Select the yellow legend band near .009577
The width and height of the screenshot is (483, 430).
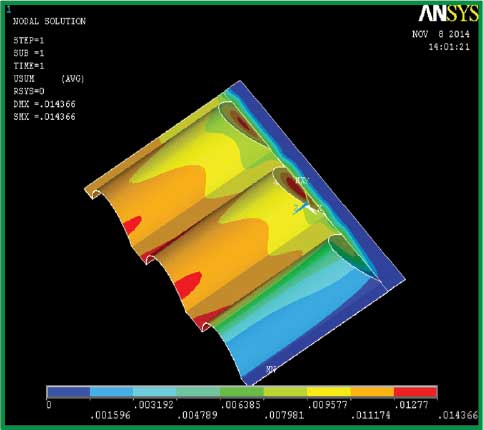pos(329,392)
